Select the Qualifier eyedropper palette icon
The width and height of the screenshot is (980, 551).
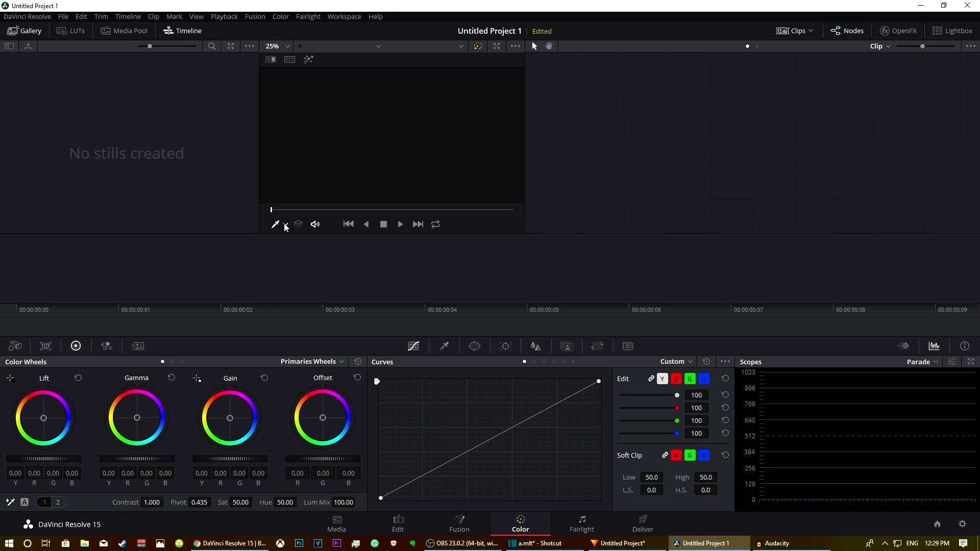click(445, 346)
